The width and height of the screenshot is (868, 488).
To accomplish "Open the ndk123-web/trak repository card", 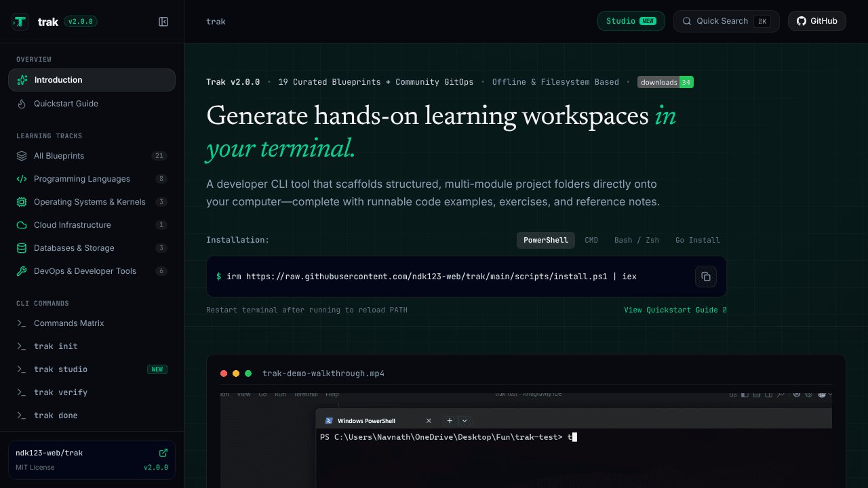I will click(92, 460).
